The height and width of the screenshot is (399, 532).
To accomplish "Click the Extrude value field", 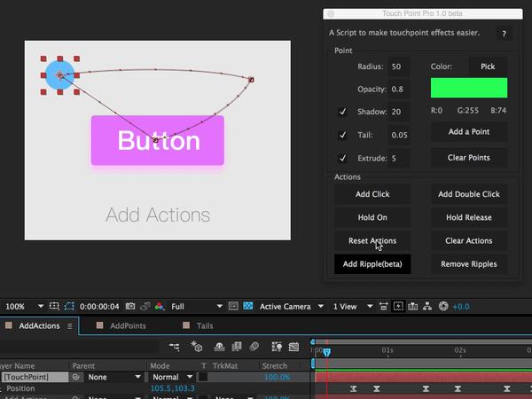I will (399, 158).
